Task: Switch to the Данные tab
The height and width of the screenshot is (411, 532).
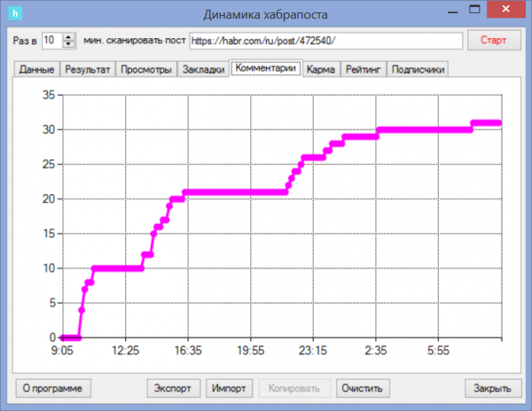Action: [x=35, y=70]
